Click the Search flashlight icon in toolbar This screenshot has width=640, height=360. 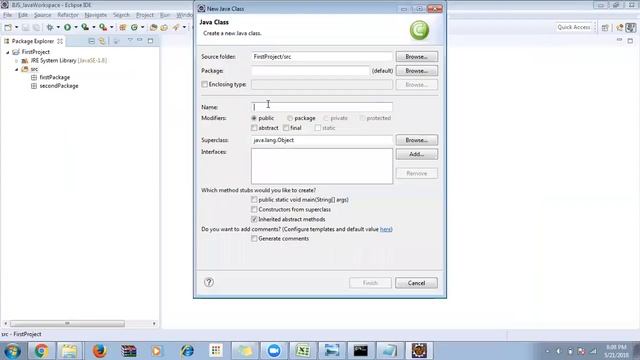tap(176, 27)
